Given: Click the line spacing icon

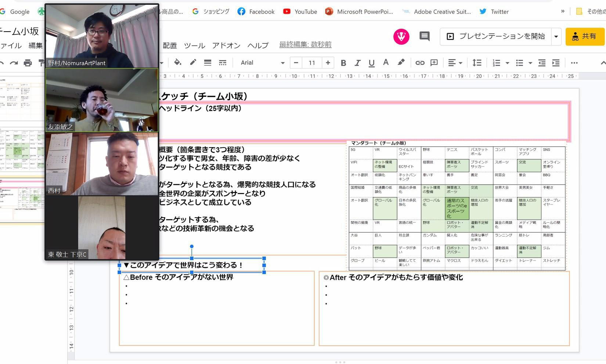Looking at the screenshot, I should point(477,63).
